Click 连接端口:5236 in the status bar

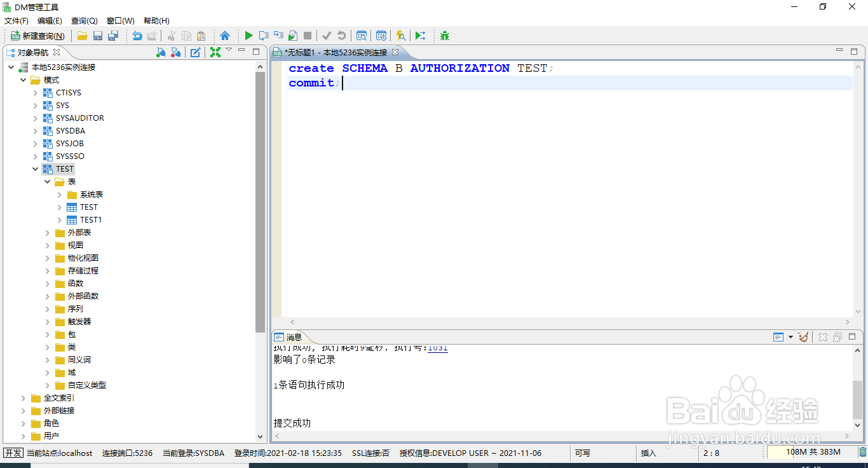(x=128, y=453)
